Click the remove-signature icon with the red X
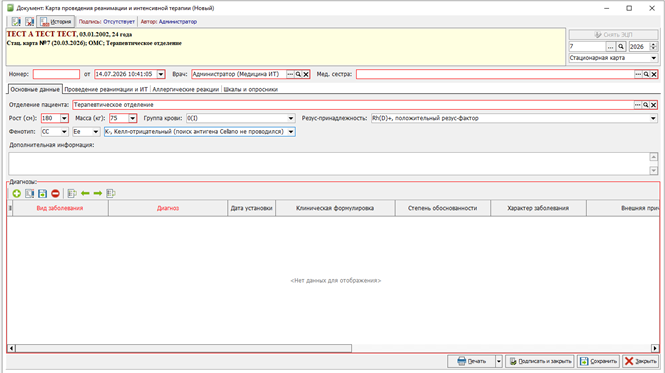The width and height of the screenshot is (665, 373). point(29,21)
